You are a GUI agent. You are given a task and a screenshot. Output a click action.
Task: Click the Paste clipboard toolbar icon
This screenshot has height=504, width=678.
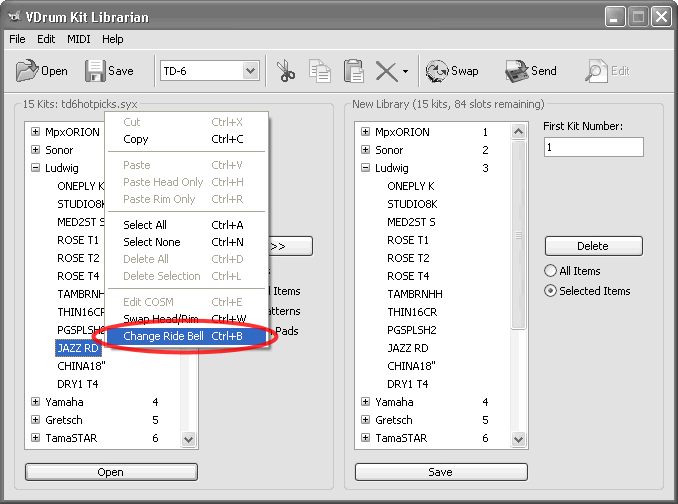353,71
